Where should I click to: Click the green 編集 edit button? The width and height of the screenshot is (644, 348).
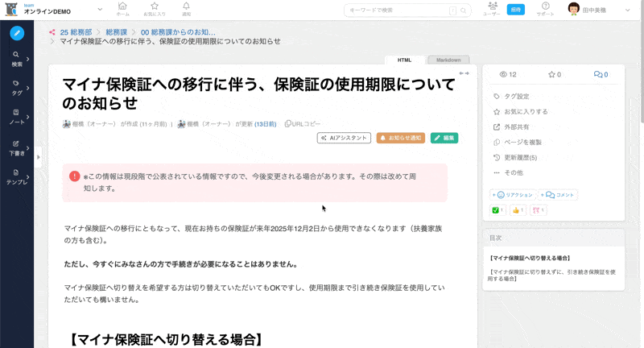point(444,139)
